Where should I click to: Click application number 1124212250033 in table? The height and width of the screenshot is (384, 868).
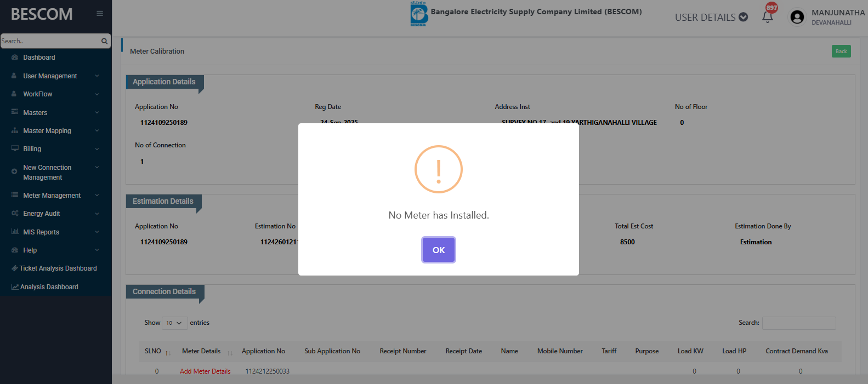point(268,371)
